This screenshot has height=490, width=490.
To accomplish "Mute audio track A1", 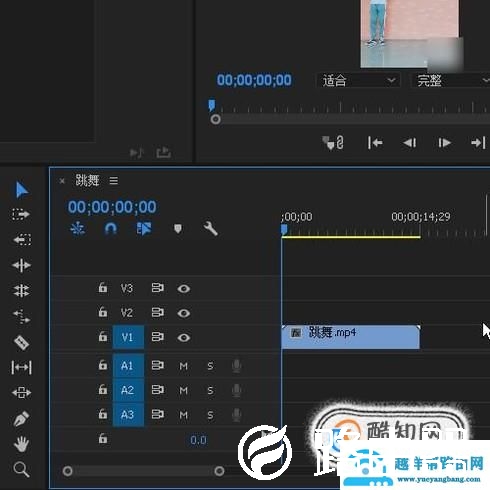I will click(183, 366).
